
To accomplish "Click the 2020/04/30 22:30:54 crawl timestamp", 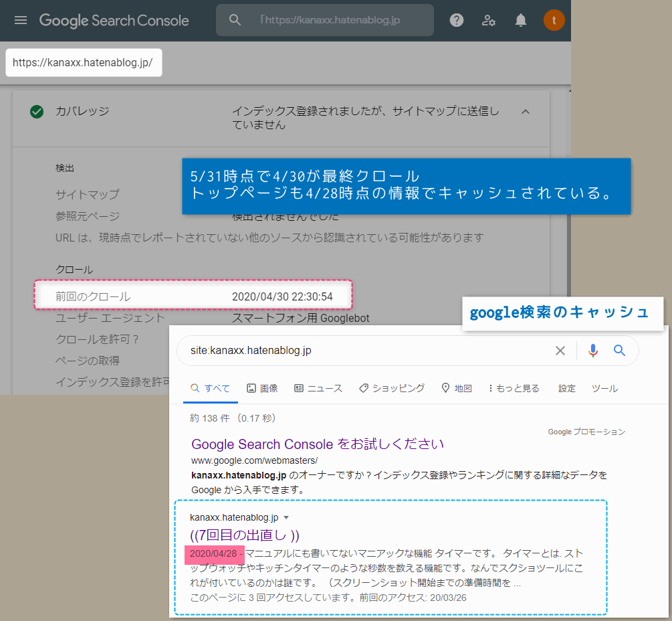I will click(282, 296).
